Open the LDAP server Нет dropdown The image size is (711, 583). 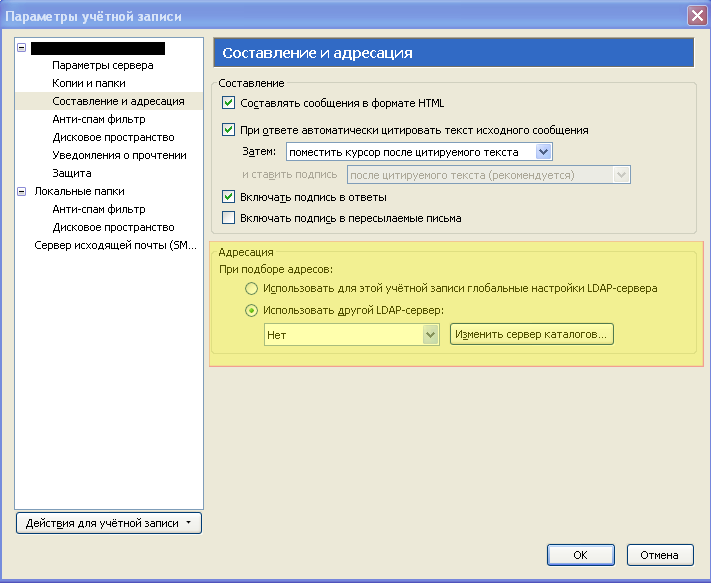[352, 335]
